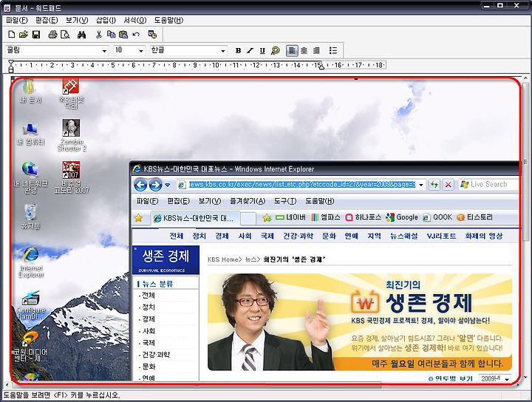Save the document with the floppy icon
Image resolution: width=532 pixels, height=402 pixels.
(36, 34)
